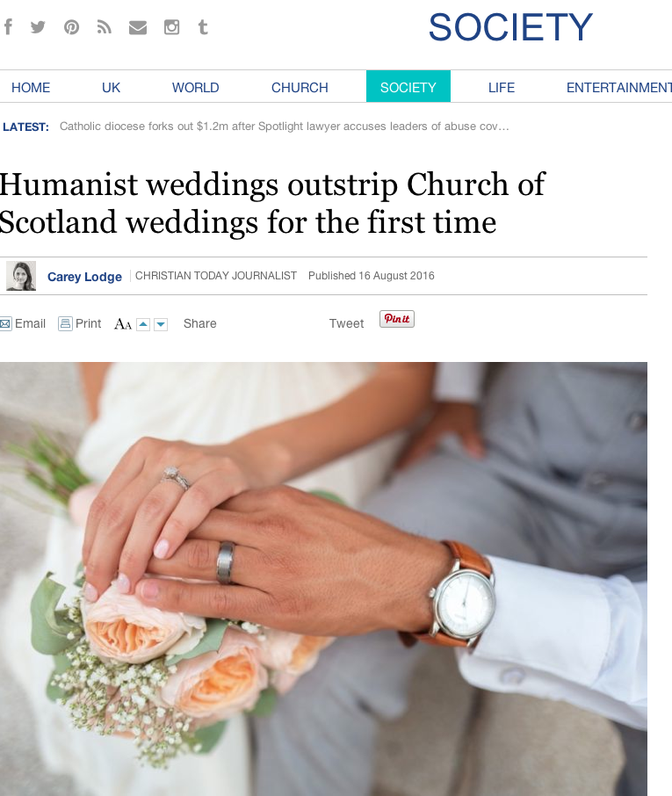Open the Tumblr icon

(x=203, y=27)
